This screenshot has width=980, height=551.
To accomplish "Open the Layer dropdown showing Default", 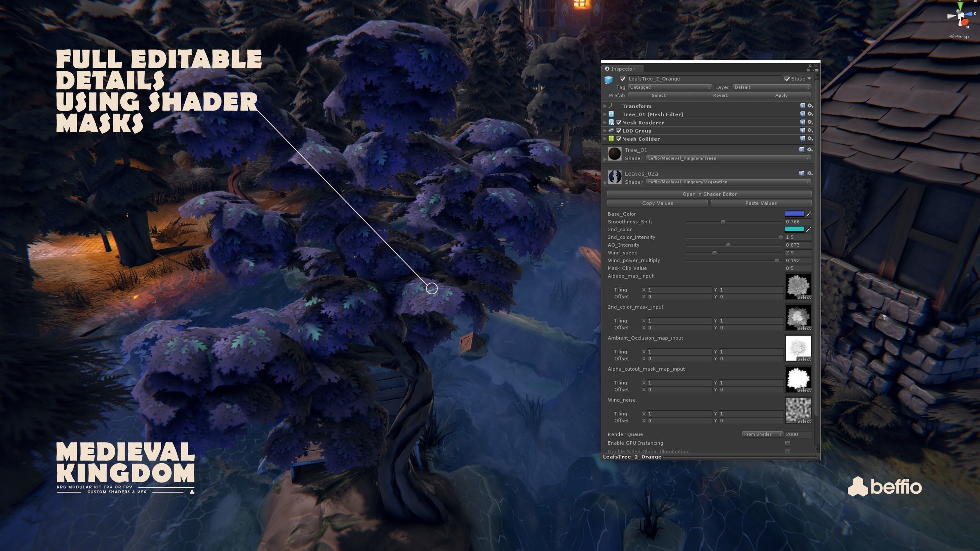I will click(x=771, y=87).
